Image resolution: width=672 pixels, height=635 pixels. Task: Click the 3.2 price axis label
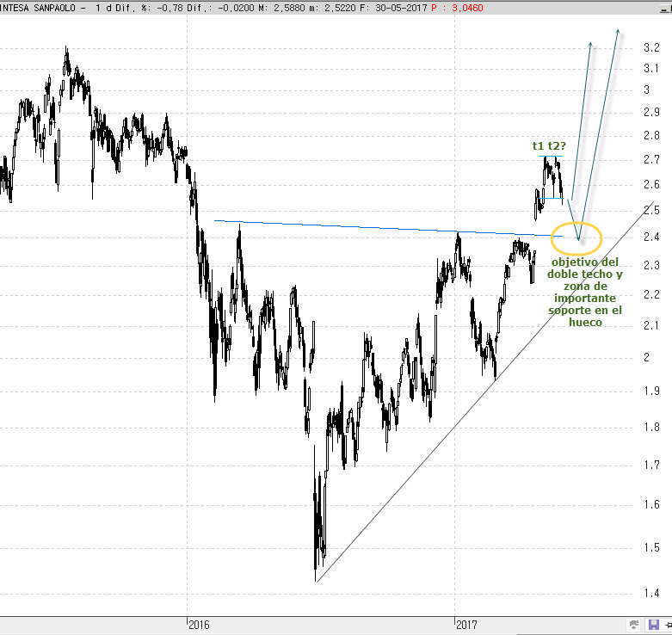click(651, 47)
